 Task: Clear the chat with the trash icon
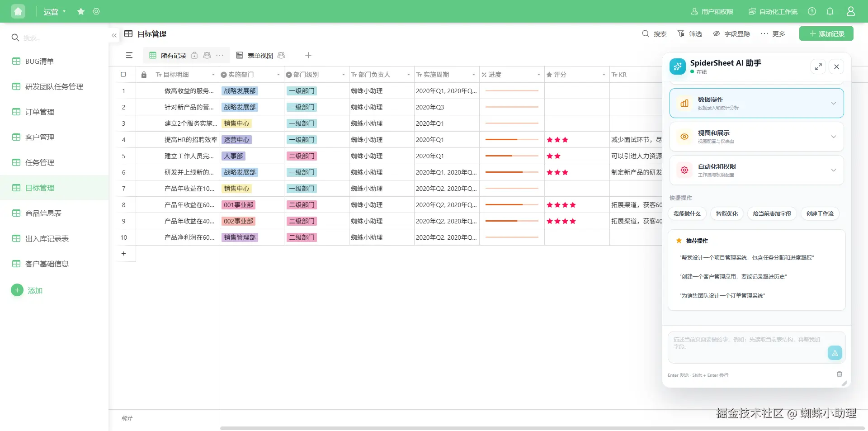840,374
